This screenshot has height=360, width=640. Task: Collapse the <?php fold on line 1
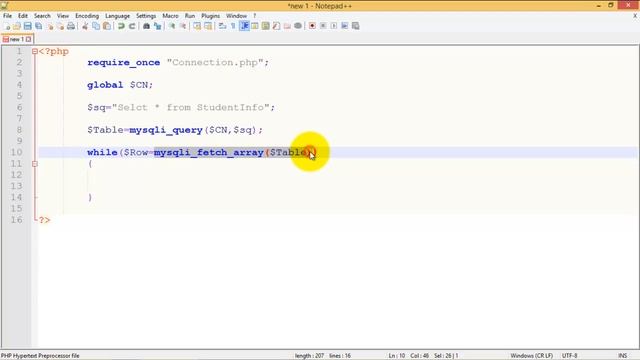pos(35,51)
